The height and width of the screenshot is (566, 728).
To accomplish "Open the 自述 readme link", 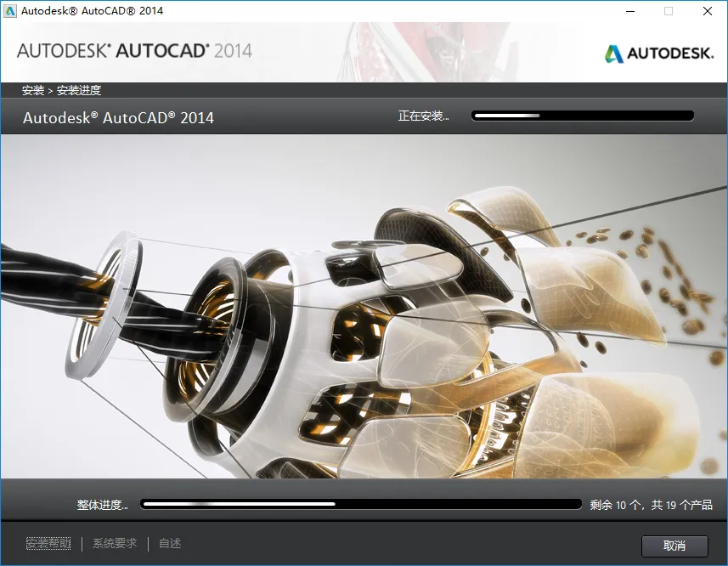I will [170, 543].
